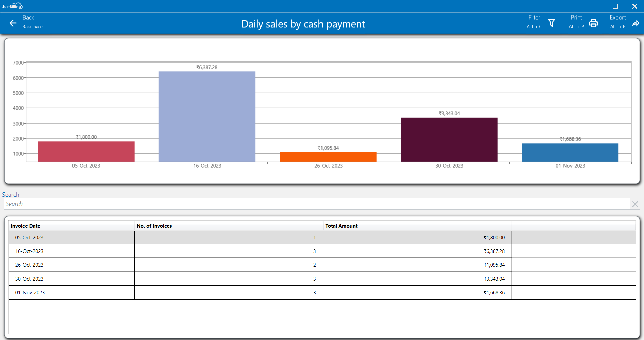This screenshot has height=340, width=644.
Task: Click the Print printer icon
Action: [593, 23]
